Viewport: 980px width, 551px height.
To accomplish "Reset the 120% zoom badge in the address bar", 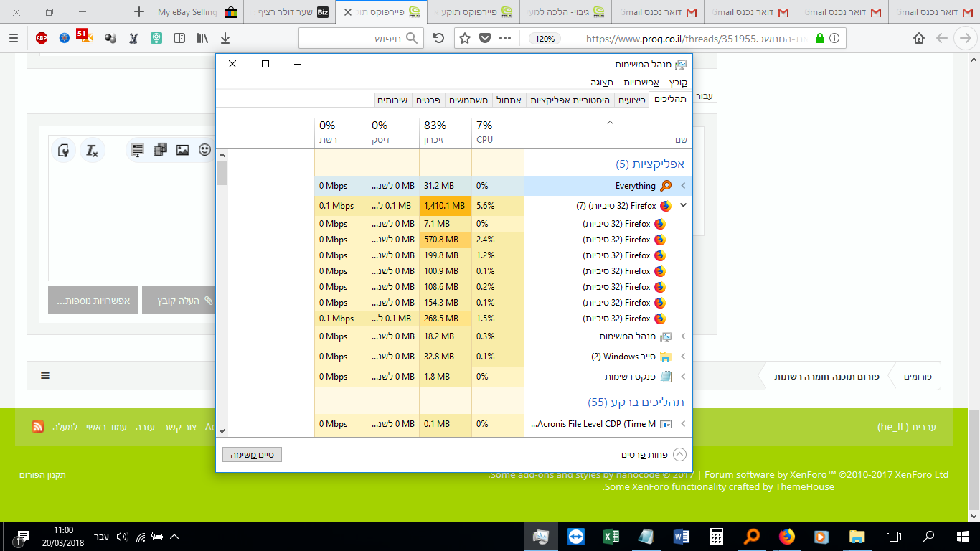I will point(545,39).
